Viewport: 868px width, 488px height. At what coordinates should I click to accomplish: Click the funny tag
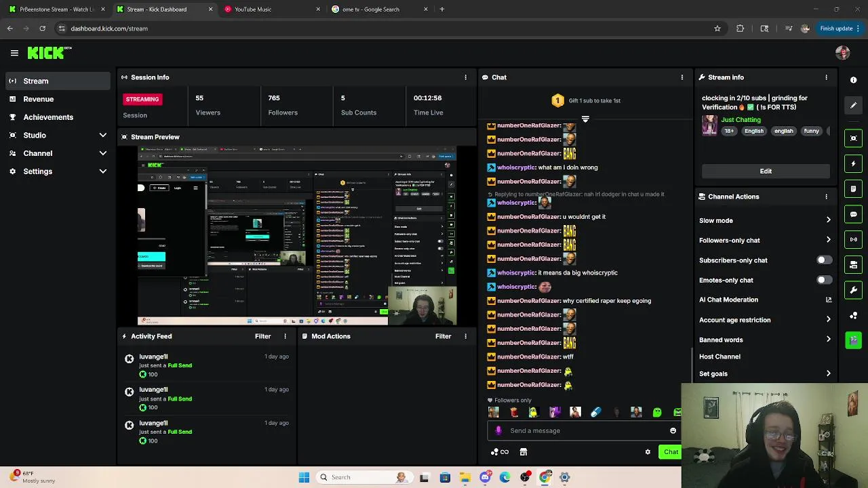pos(811,131)
